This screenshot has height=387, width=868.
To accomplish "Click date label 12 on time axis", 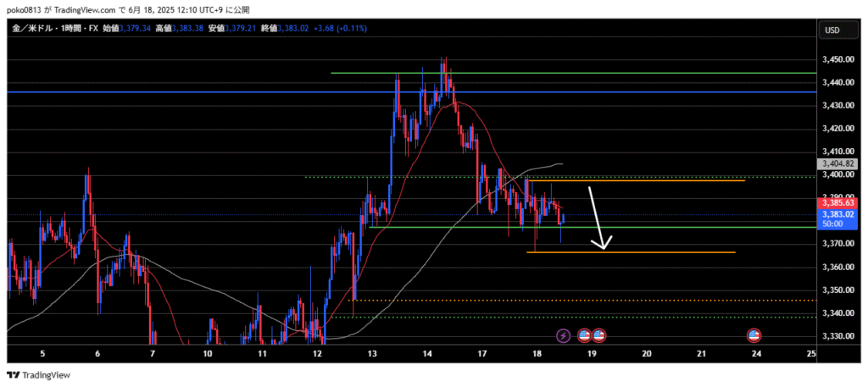I will tap(317, 354).
